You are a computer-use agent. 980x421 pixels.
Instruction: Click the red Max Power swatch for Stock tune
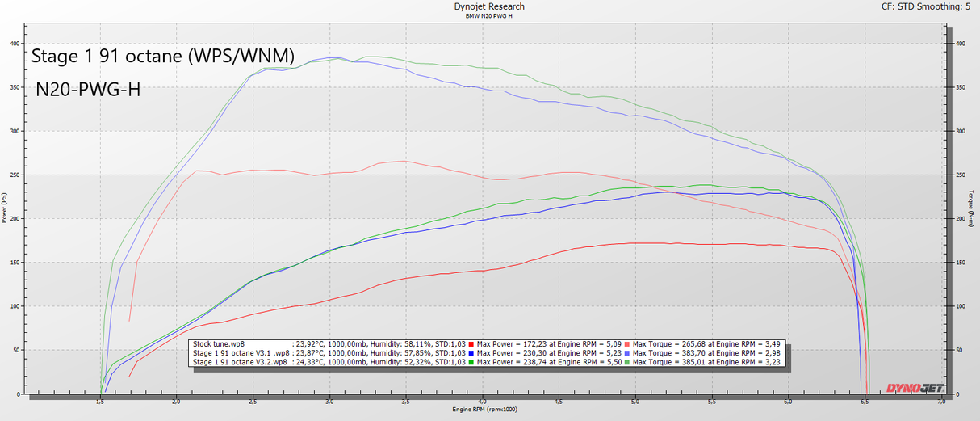(471, 343)
